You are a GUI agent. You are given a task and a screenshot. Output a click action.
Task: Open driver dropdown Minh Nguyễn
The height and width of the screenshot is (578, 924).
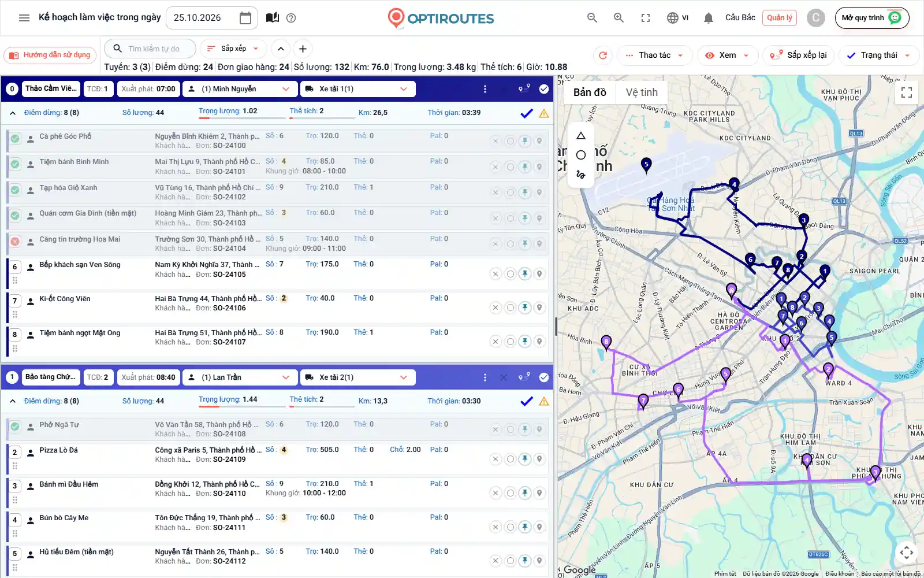pos(240,89)
